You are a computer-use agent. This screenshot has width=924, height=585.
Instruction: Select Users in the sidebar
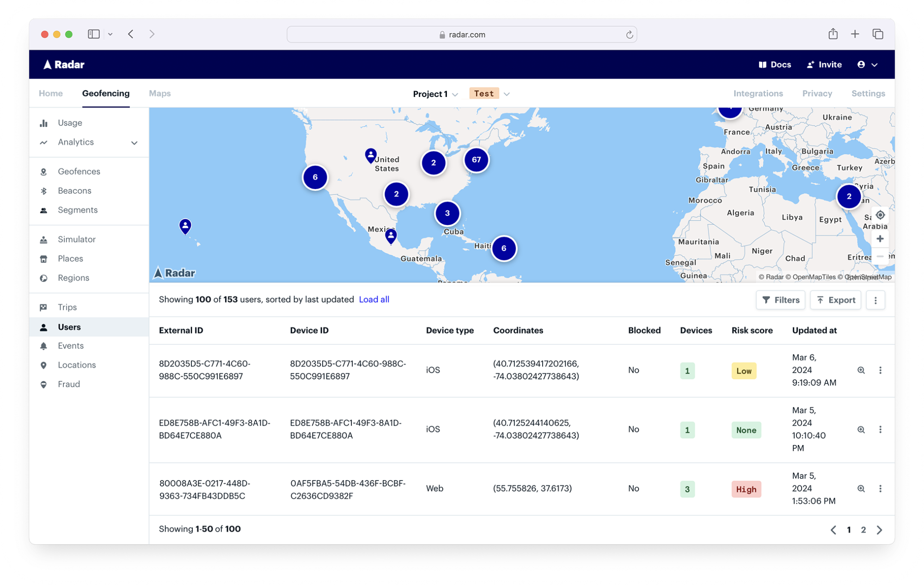[x=89, y=327]
